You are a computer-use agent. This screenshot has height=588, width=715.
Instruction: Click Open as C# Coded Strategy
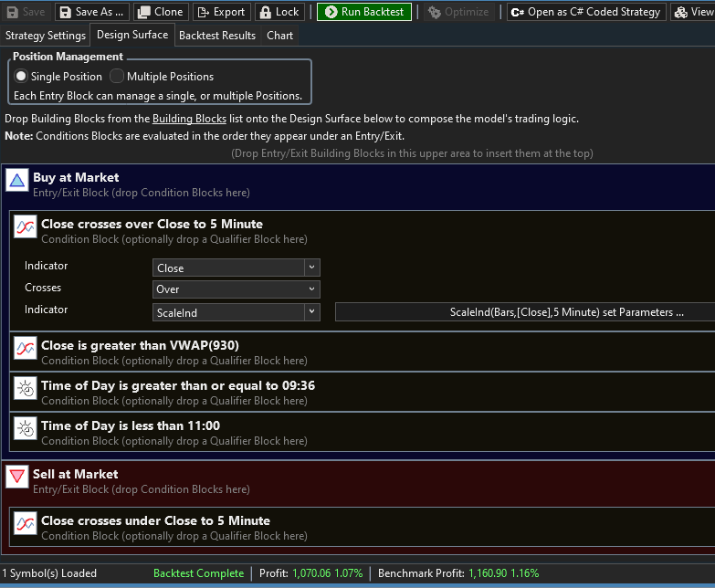[585, 12]
